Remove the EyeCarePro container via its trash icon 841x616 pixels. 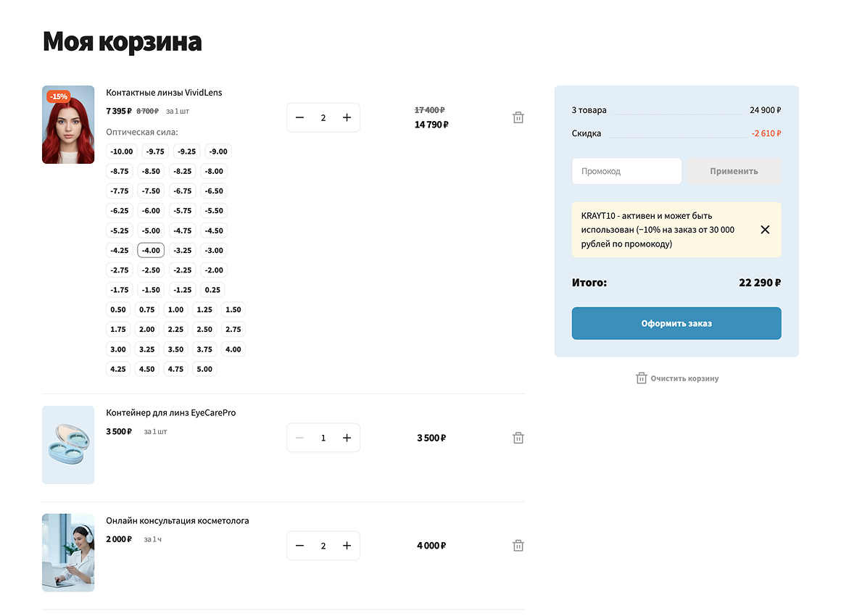[518, 437]
